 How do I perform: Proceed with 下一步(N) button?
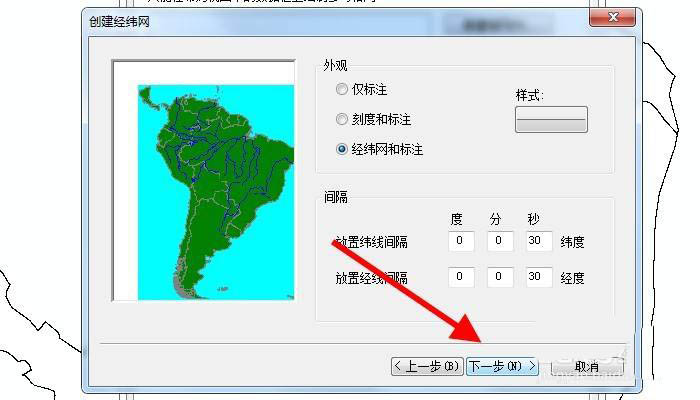pyautogui.click(x=502, y=367)
